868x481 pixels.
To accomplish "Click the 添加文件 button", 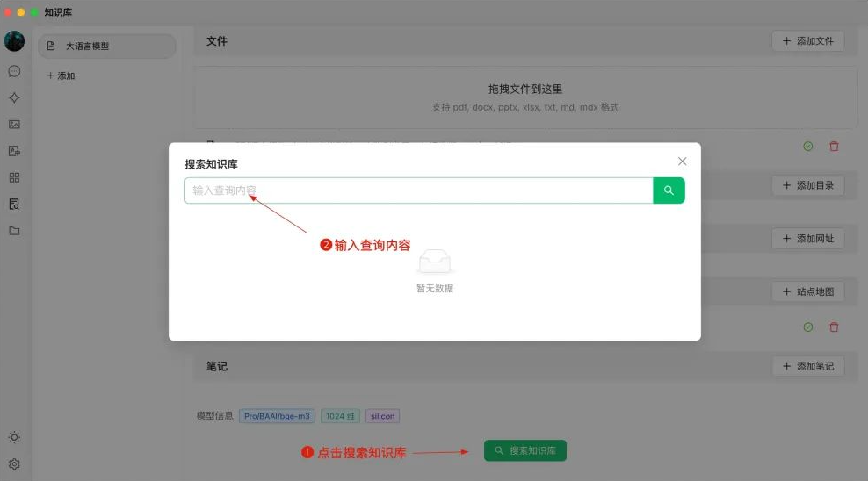I will point(807,41).
